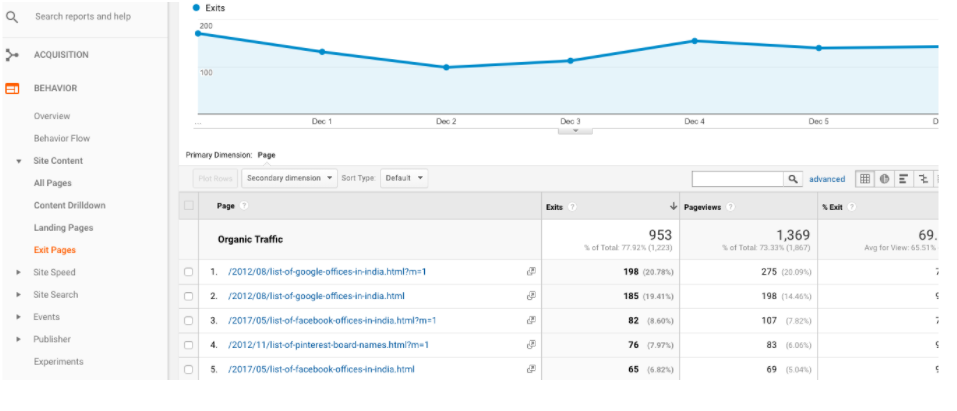The image size is (957, 411).
Task: Click the table search input field
Action: pyautogui.click(x=737, y=179)
